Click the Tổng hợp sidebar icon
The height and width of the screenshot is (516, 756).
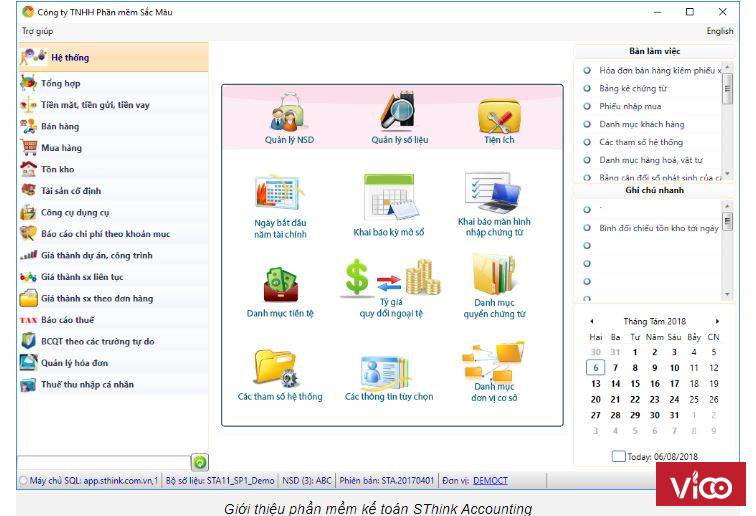pyautogui.click(x=28, y=83)
